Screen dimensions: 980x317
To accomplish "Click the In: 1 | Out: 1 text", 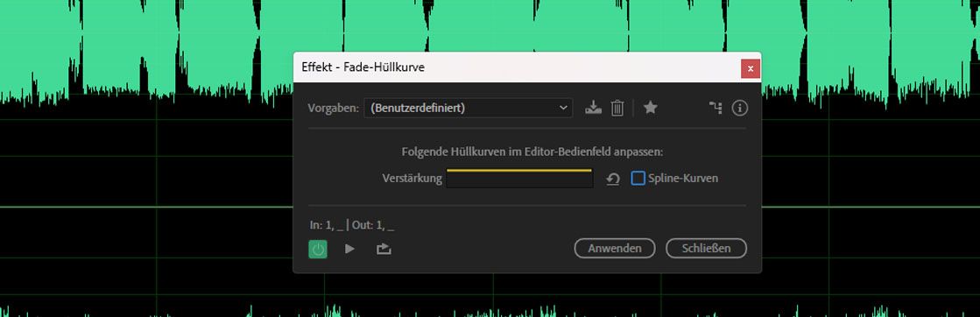I will point(352,225).
